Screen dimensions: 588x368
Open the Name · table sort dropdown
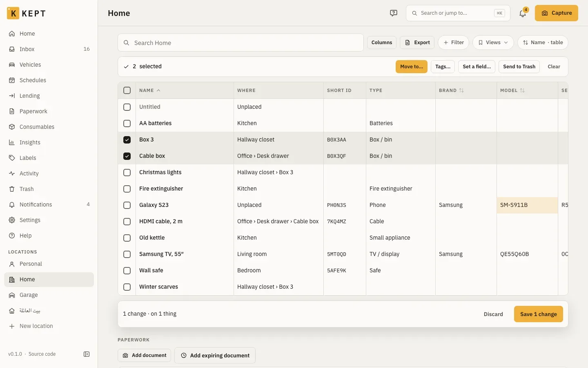point(543,43)
